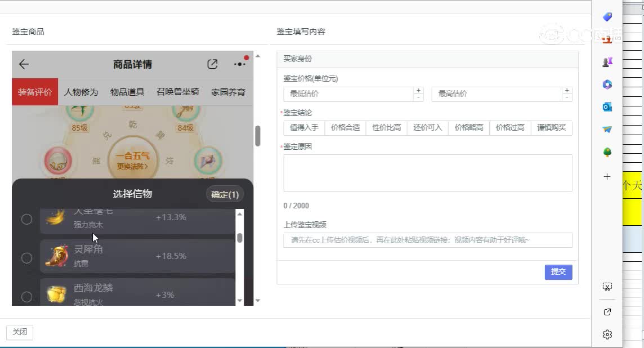Click the paper plane icon in sidebar

[x=607, y=130]
